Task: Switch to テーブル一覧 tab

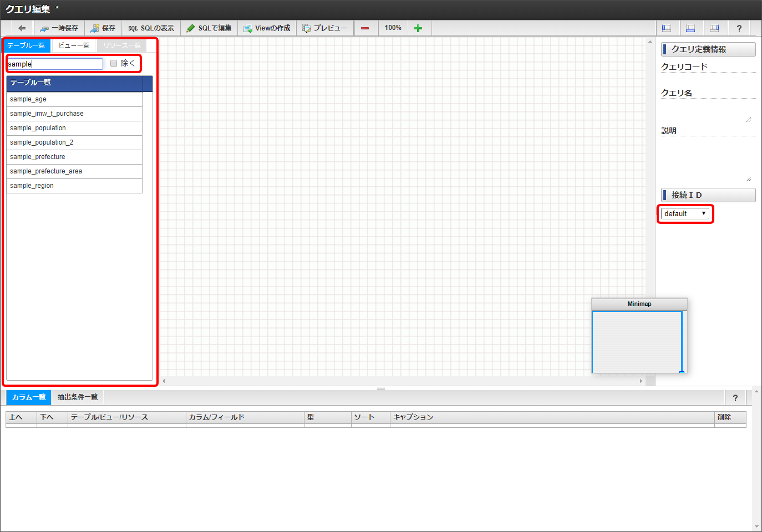Action: 27,45
